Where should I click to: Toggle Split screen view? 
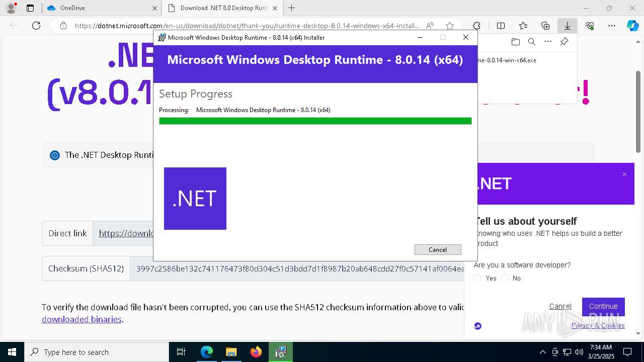[501, 26]
